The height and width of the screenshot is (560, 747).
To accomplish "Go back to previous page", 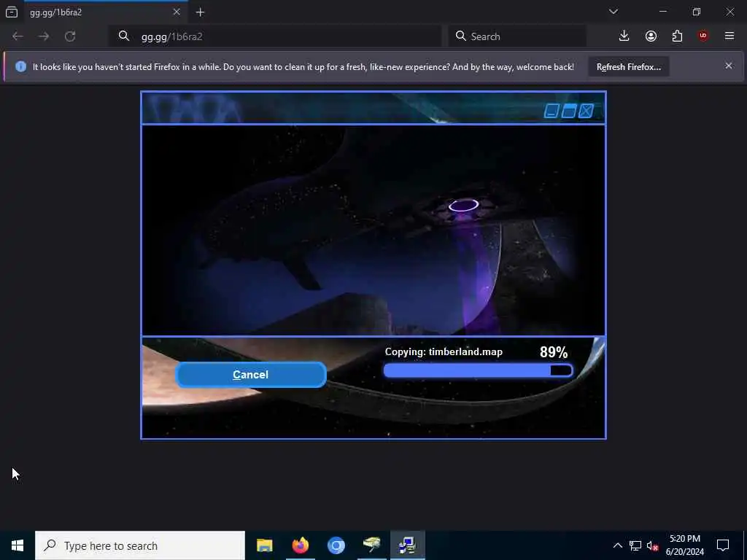I will click(18, 36).
